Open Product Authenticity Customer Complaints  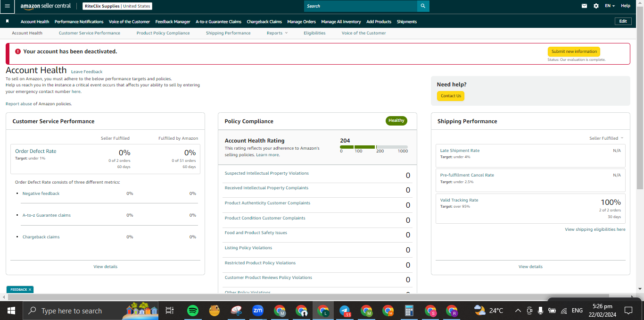(267, 203)
